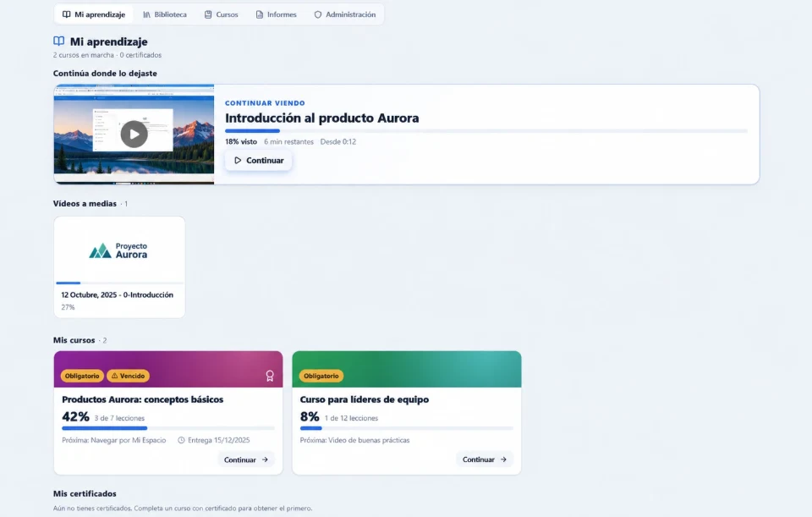Play the Introducción al producto Aurora video thumbnail
Screen dimensions: 812x517
click(134, 135)
